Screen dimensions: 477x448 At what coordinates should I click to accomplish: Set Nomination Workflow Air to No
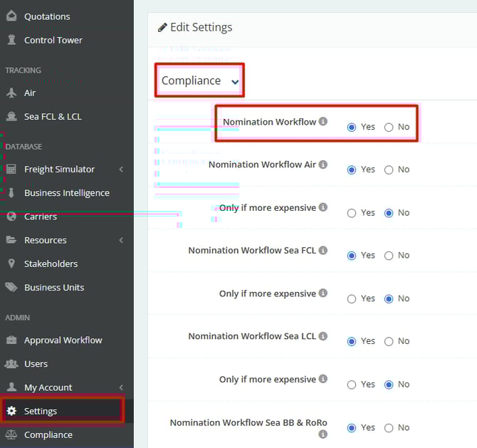(389, 170)
